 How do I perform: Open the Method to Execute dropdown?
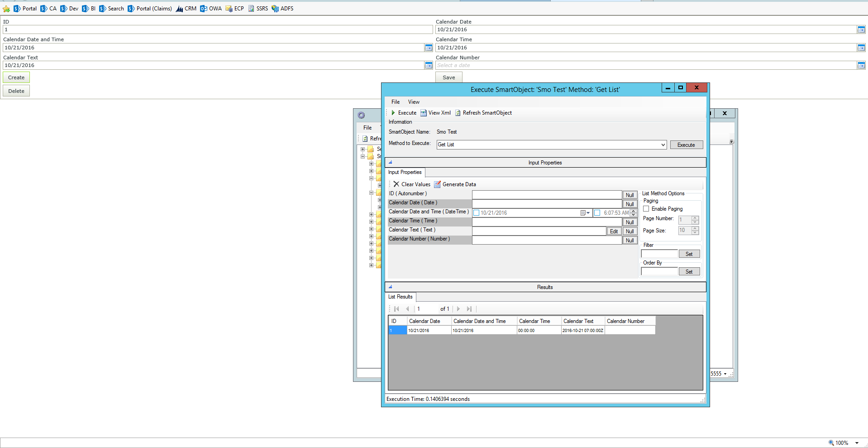click(663, 145)
